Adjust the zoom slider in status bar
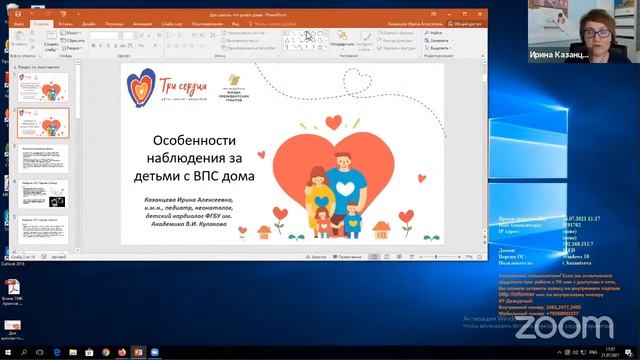The image size is (640, 360). [x=436, y=257]
